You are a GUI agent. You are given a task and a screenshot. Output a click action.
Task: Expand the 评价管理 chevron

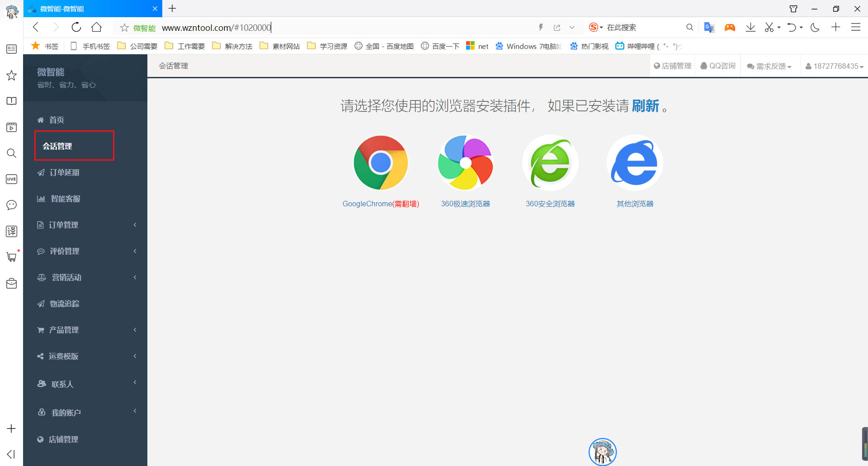[135, 251]
